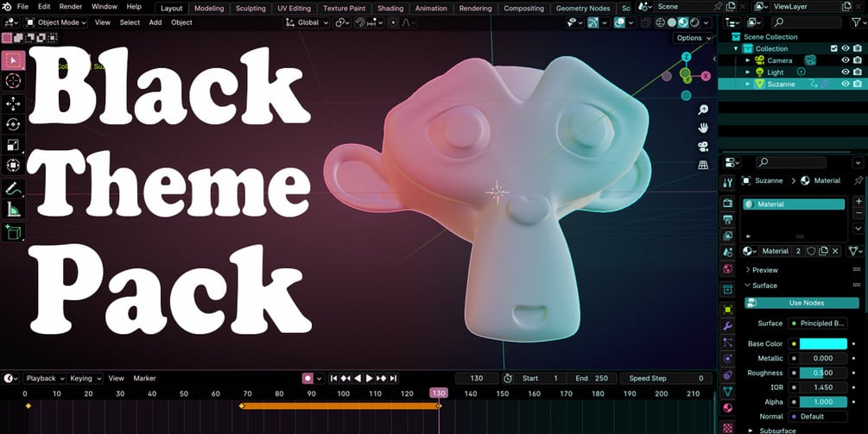Viewport: 868px width, 434px height.
Task: Select the Scale tool
Action: [x=13, y=145]
